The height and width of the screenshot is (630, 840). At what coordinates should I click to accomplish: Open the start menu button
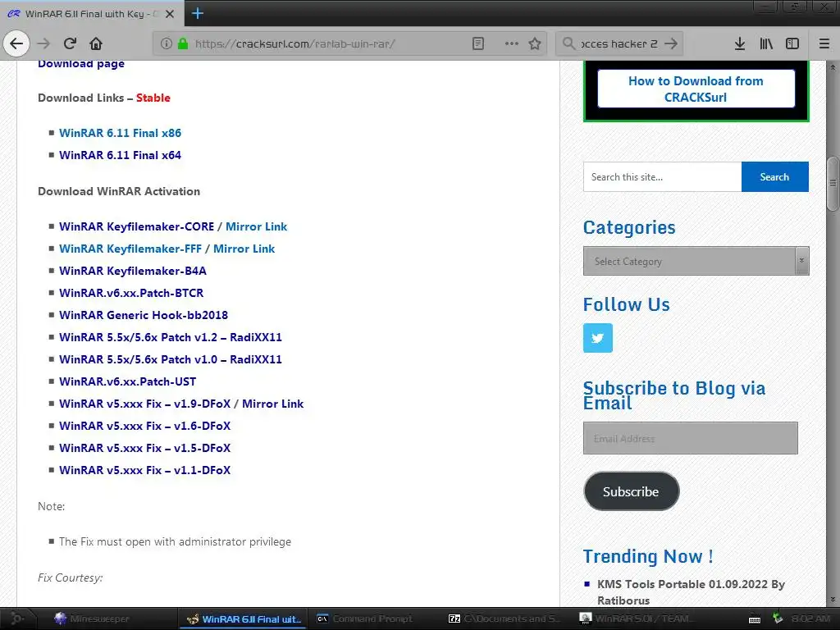click(x=16, y=619)
